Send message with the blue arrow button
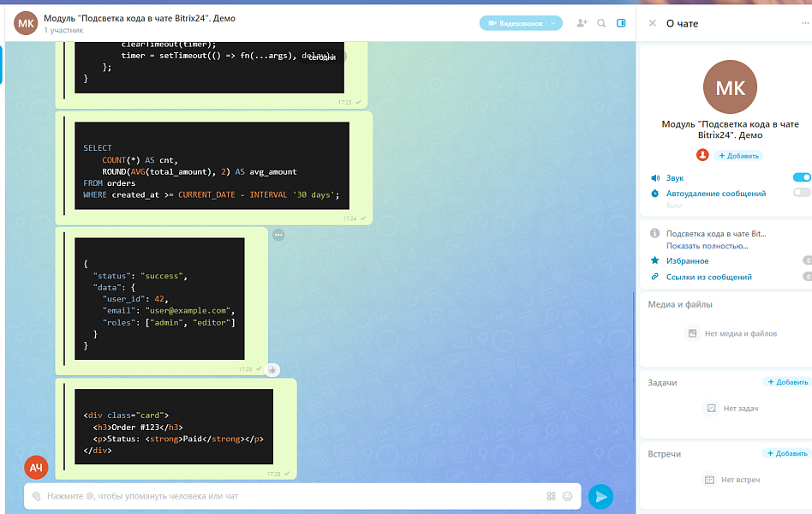The image size is (812, 514). pos(601,496)
